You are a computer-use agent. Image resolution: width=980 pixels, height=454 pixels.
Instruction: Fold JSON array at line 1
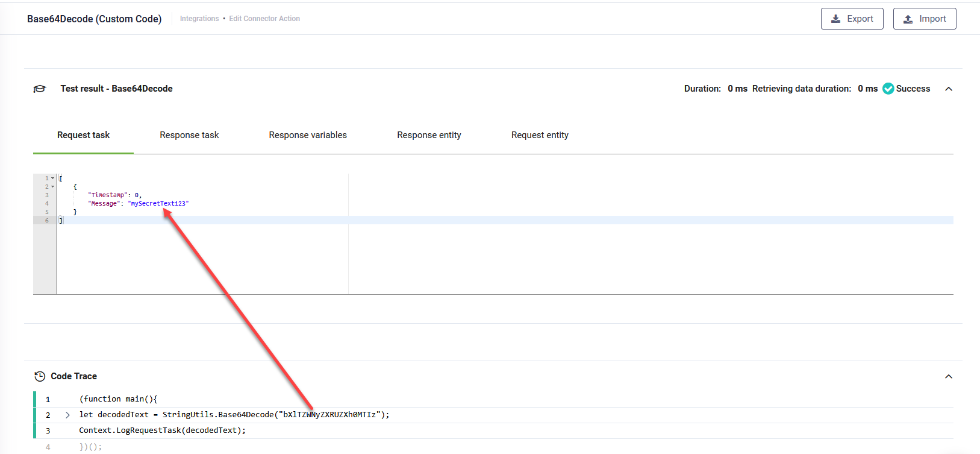coord(52,178)
